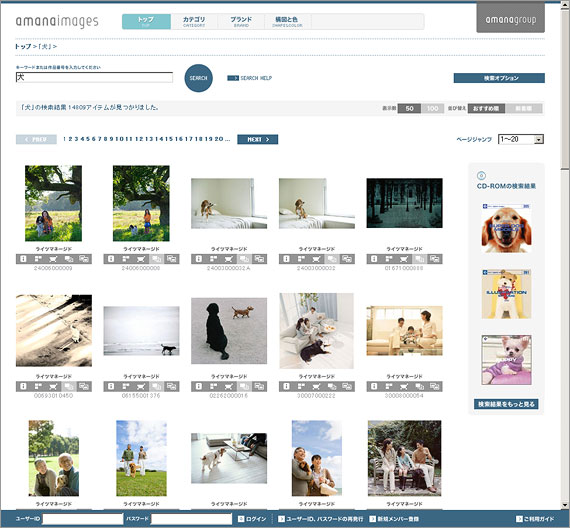Switch to the カテゴリ tab
The width and height of the screenshot is (570, 528).
pyautogui.click(x=194, y=21)
